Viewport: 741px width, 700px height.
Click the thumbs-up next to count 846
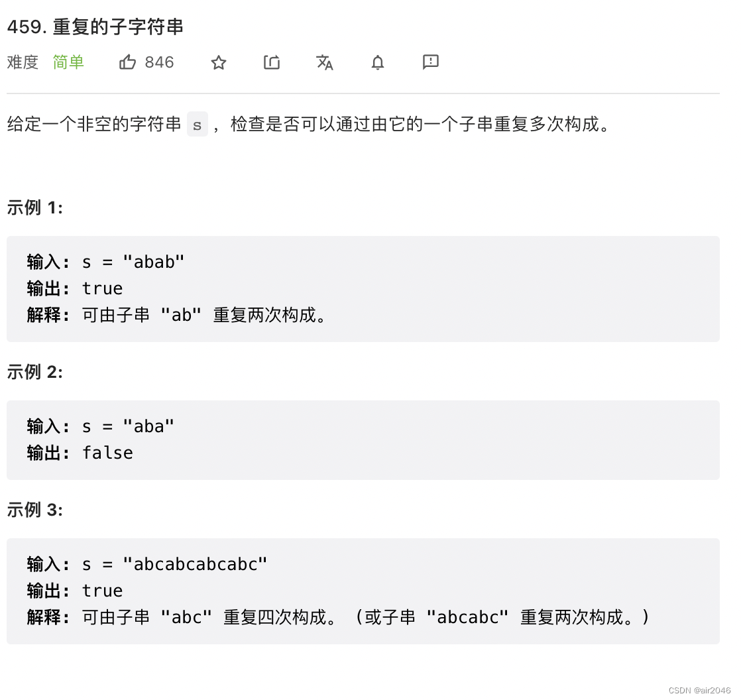127,62
